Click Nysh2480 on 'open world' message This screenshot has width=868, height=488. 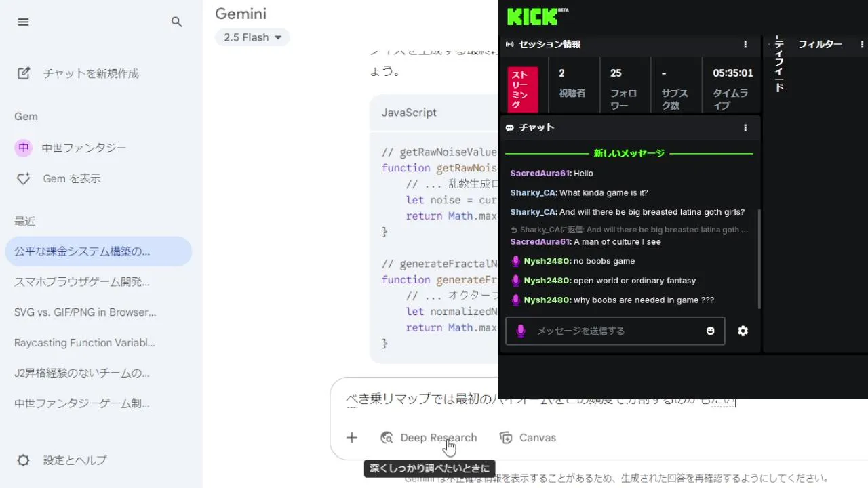point(547,281)
